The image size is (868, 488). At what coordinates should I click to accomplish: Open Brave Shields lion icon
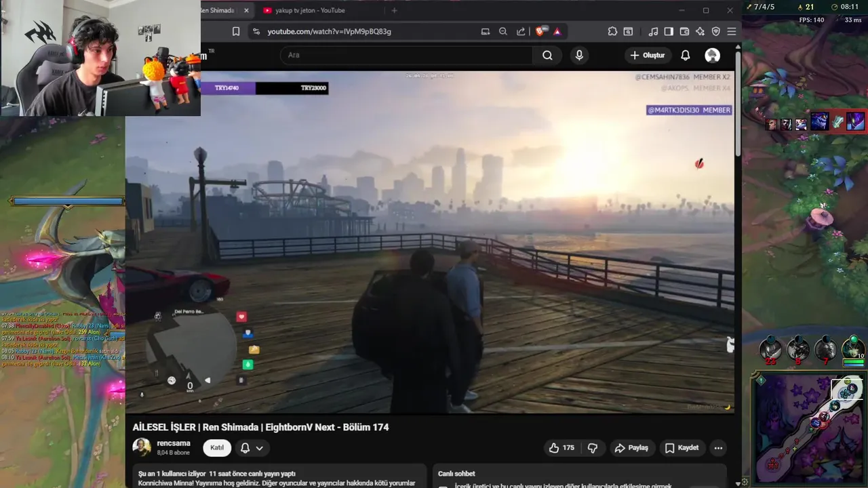tap(540, 31)
